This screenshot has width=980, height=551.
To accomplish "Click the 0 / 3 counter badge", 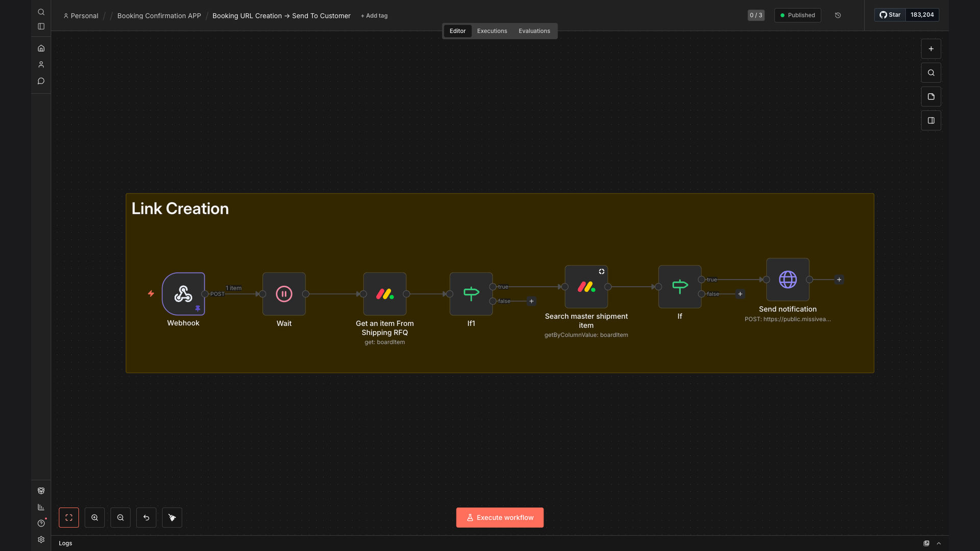I will tap(756, 15).
